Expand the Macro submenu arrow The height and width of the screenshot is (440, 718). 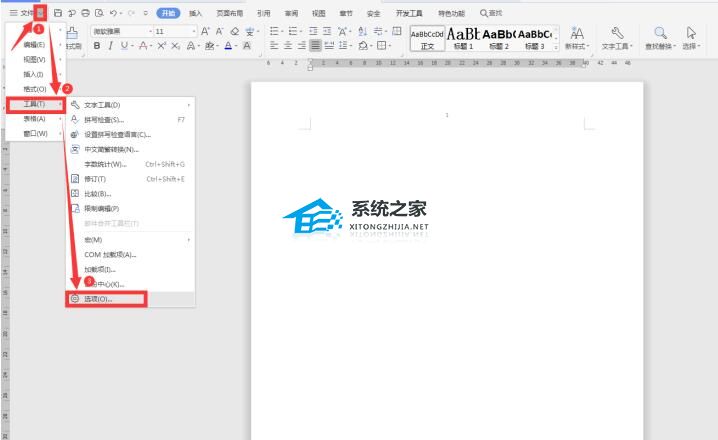pyautogui.click(x=188, y=240)
